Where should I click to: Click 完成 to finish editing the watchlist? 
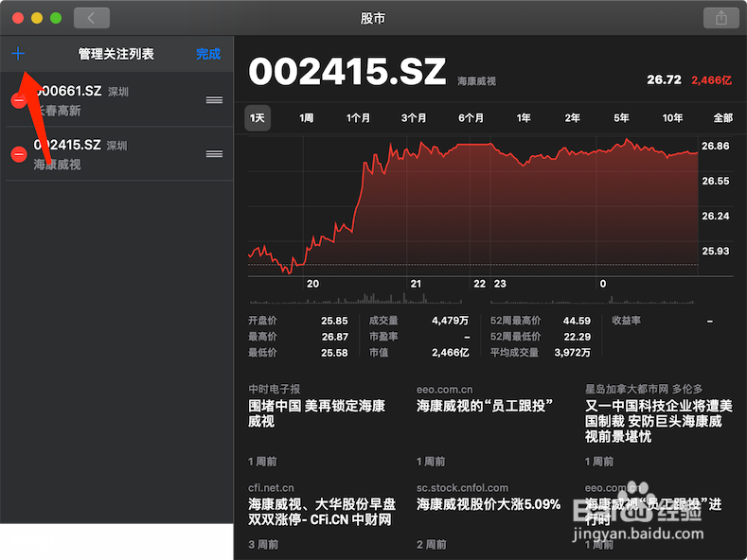208,54
